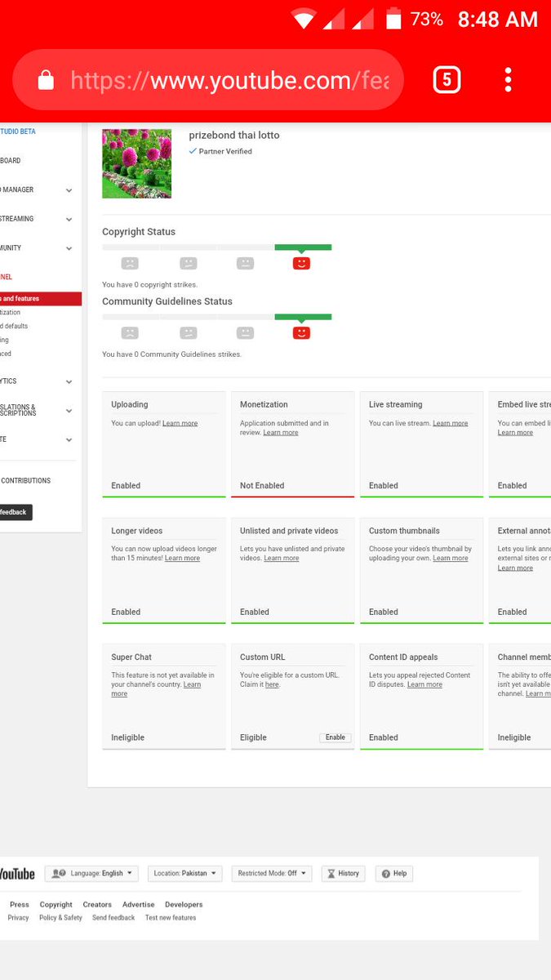Click the hourglass icon on History button

(331, 873)
